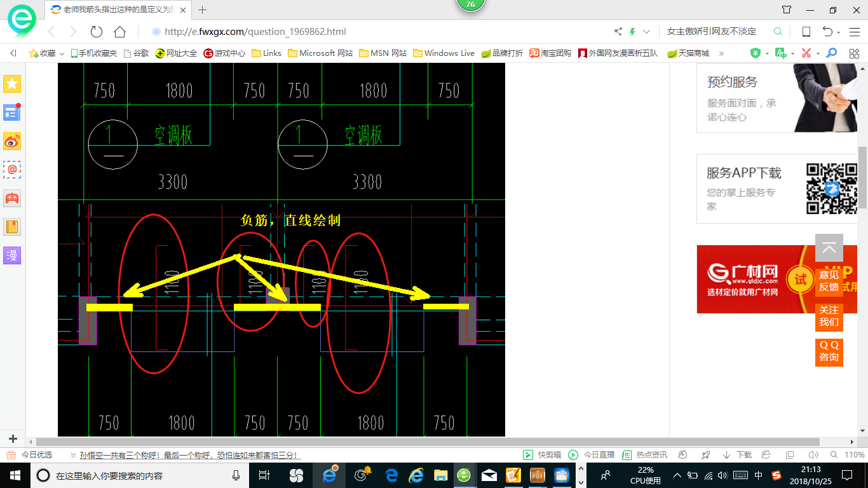Open the undo arrow's dropdown list
The image size is (868, 488).
point(838,32)
